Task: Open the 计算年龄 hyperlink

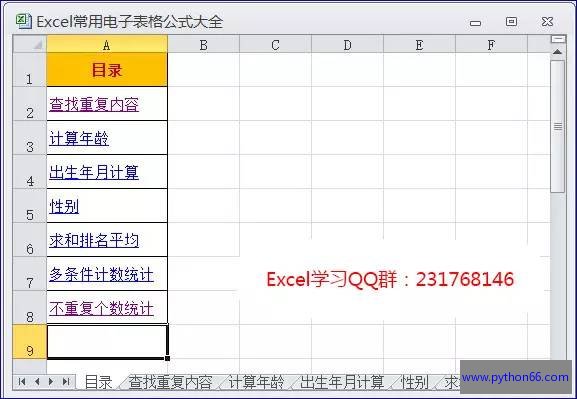Action: click(x=79, y=139)
